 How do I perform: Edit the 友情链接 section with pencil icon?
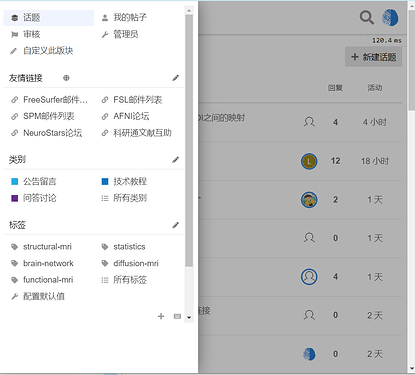click(x=175, y=78)
